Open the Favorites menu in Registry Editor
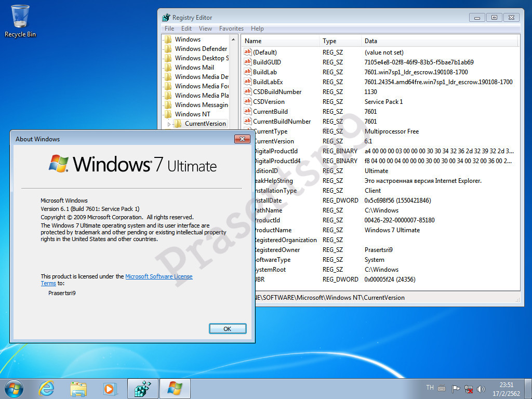This screenshot has height=399, width=532. [231, 29]
